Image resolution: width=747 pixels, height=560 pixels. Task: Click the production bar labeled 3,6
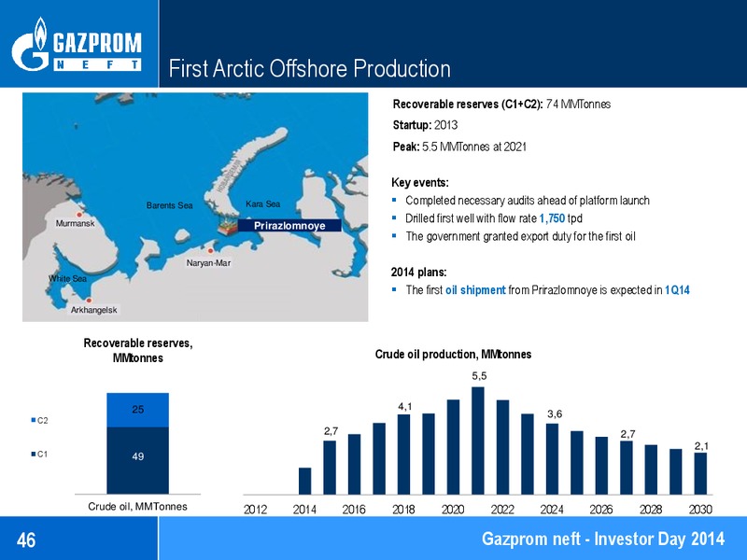552,459
